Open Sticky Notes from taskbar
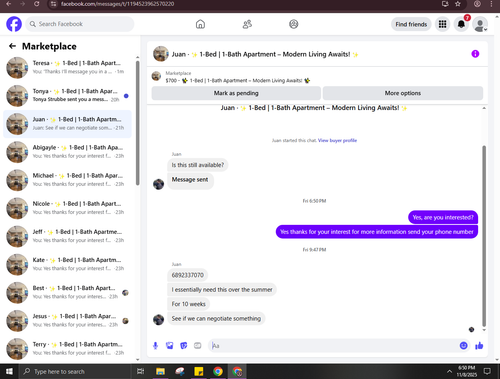Viewport: 500px width, 379px height. (199, 371)
